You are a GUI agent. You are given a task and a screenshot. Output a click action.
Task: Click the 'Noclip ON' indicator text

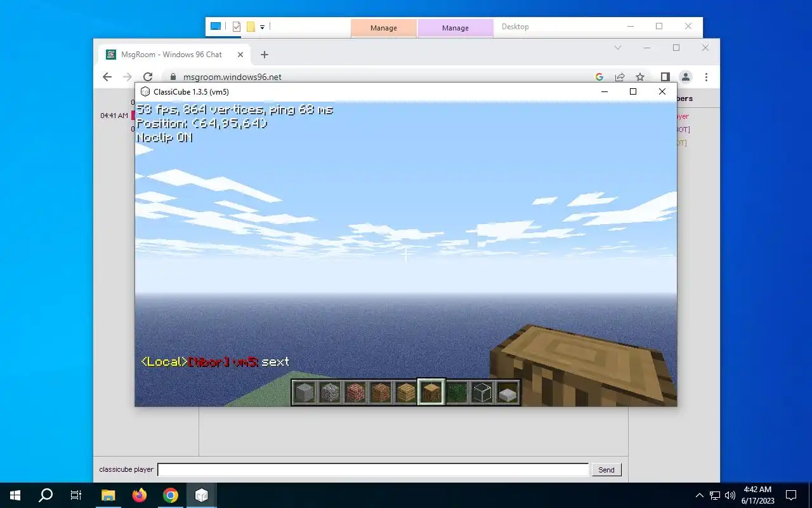pyautogui.click(x=164, y=137)
